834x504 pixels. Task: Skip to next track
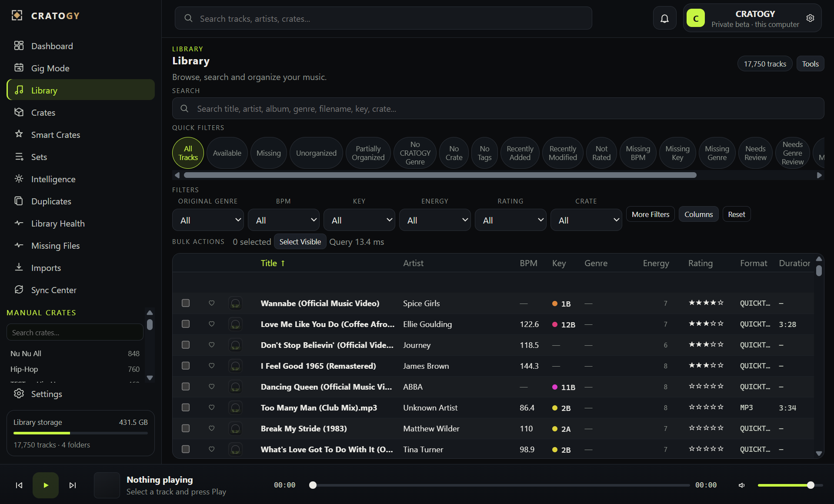[73, 485]
